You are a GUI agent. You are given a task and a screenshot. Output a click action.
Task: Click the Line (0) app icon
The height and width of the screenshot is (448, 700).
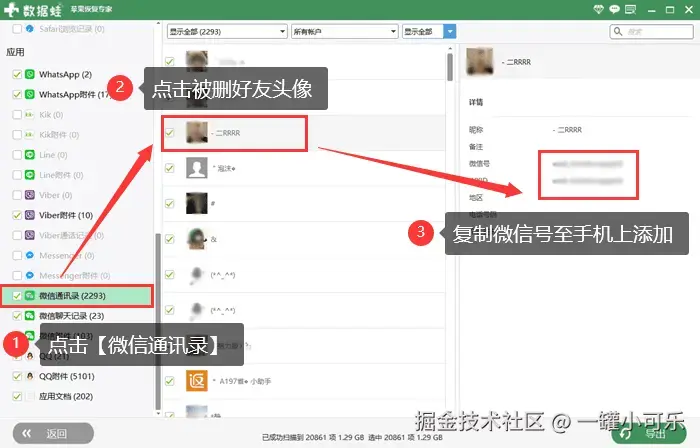point(29,155)
